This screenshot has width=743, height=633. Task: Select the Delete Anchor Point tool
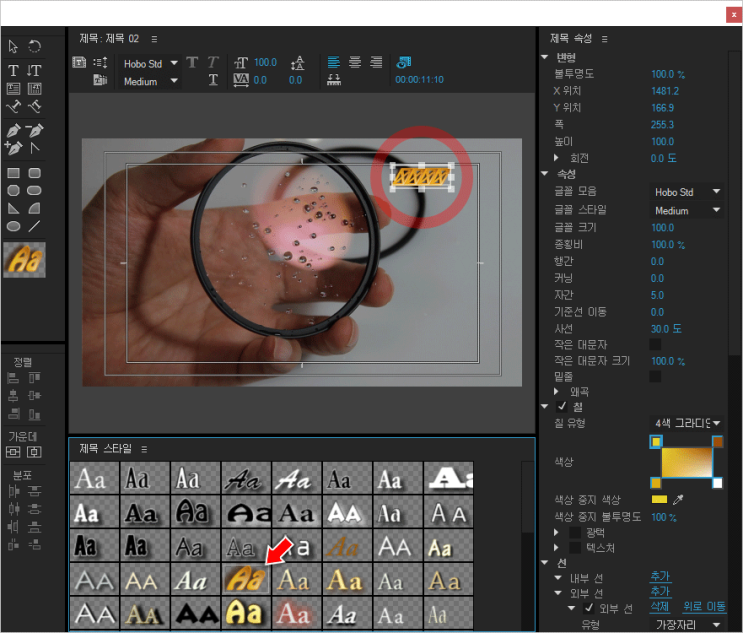click(x=34, y=130)
